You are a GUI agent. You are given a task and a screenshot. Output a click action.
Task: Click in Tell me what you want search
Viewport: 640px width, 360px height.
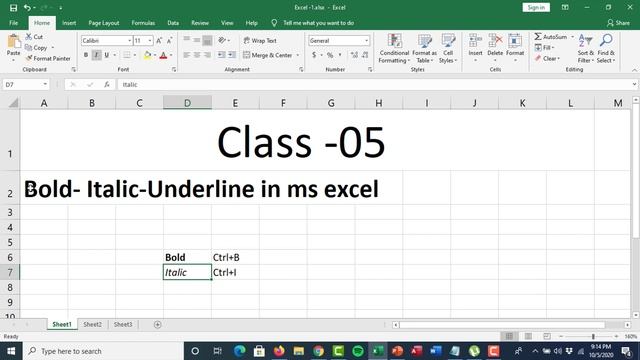pyautogui.click(x=318, y=23)
